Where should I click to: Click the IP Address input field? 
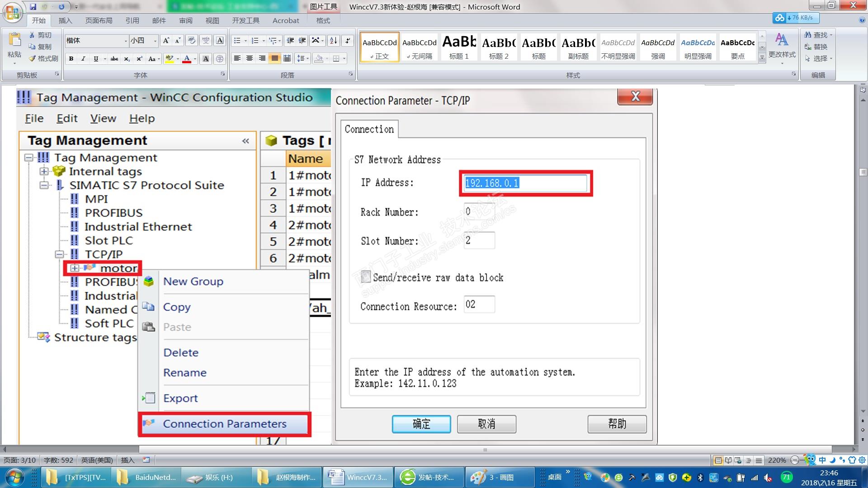(525, 183)
